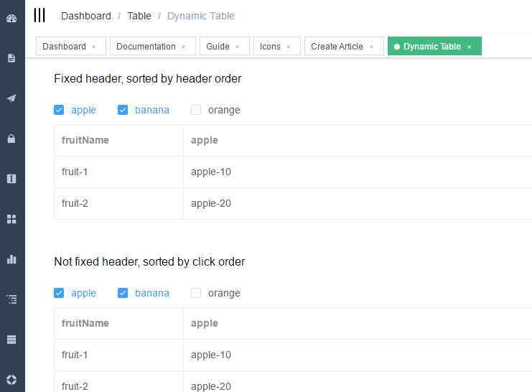Click the paper plane guide icon
The image size is (532, 392).
[x=11, y=98]
